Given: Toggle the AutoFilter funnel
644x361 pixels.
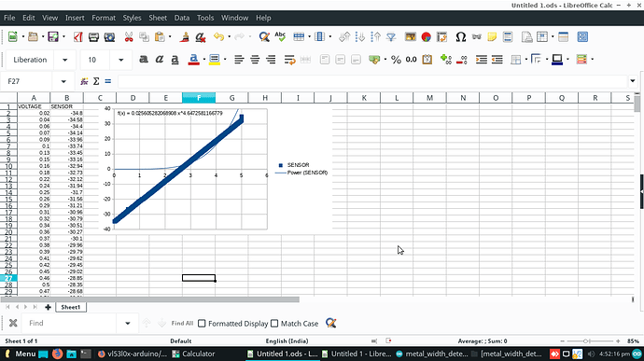Looking at the screenshot, I should (x=391, y=37).
